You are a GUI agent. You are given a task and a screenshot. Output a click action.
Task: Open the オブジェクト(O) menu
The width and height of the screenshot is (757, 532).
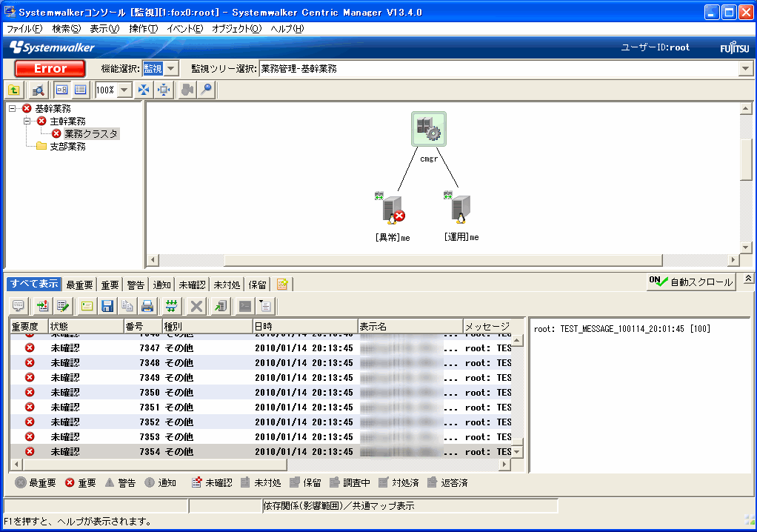[236, 29]
